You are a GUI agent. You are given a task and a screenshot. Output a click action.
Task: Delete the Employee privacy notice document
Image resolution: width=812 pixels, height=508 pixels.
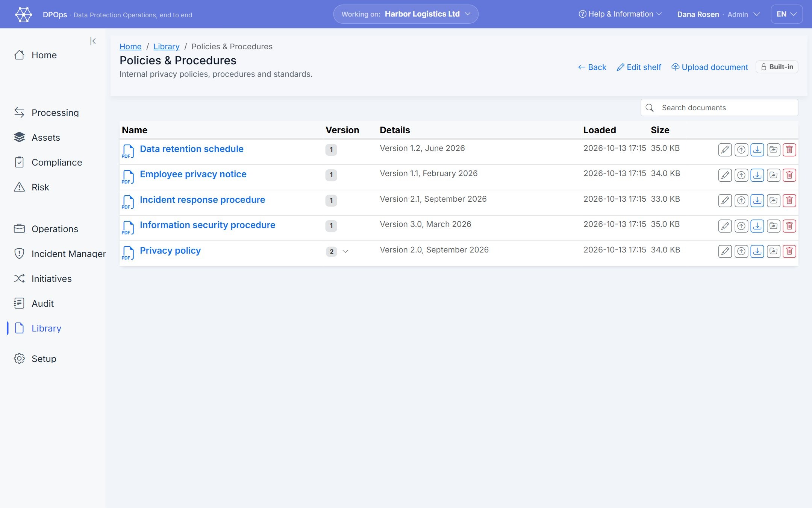coord(789,175)
